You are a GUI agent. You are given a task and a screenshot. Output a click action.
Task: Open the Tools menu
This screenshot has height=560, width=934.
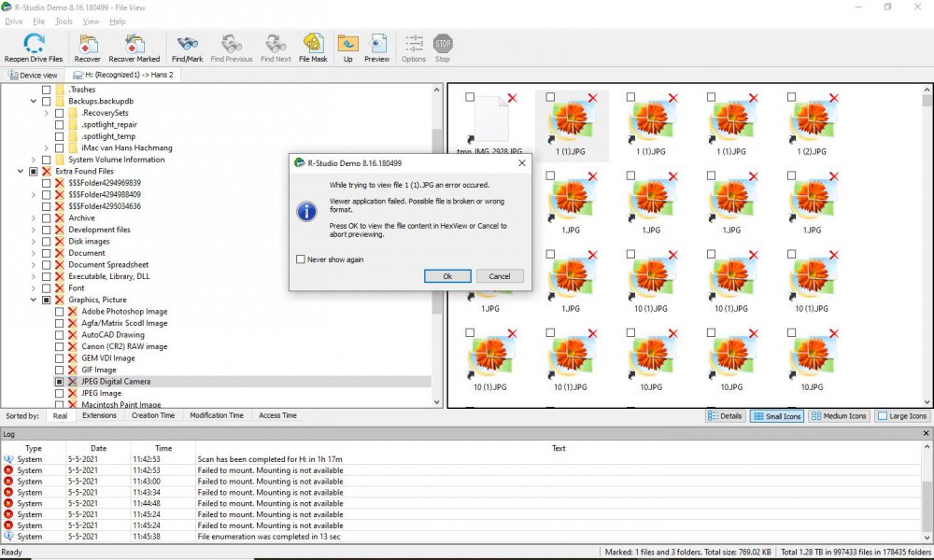[64, 21]
